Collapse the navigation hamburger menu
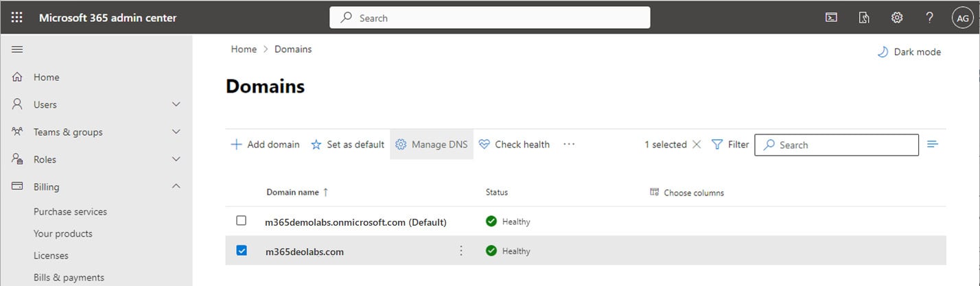The width and height of the screenshot is (980, 286). (x=17, y=49)
